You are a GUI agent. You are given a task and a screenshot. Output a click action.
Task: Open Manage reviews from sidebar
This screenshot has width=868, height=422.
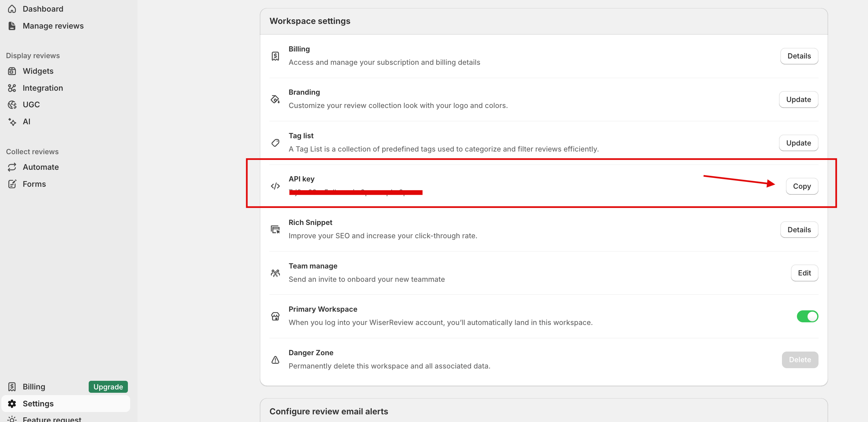tap(53, 26)
